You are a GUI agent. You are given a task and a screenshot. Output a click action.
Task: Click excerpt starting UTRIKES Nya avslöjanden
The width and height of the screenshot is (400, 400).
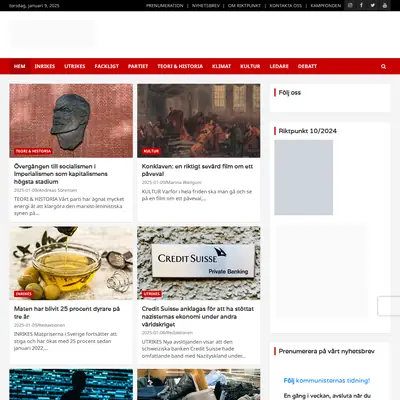[x=194, y=349]
